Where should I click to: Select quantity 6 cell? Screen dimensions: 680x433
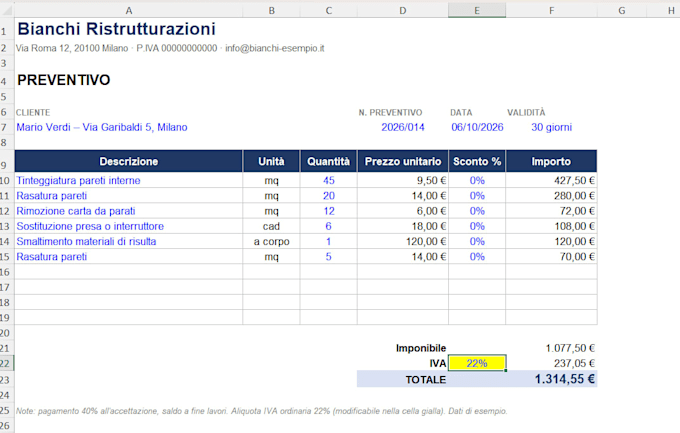pyautogui.click(x=329, y=226)
